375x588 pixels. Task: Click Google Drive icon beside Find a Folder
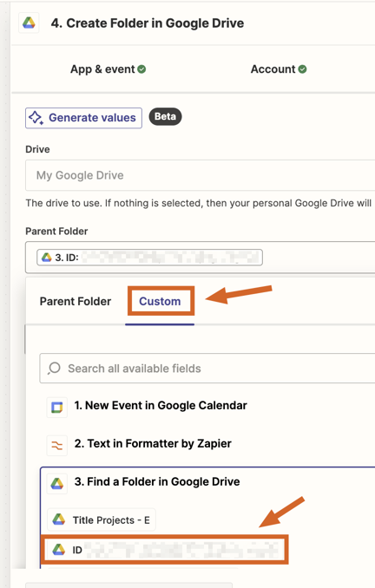(x=57, y=484)
